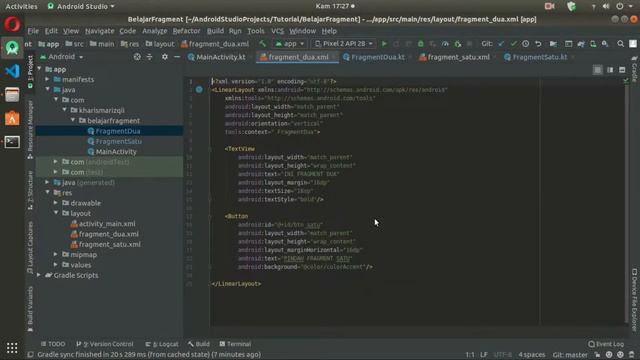Click the layout breadcrumb in navigation bar
Screen dimensions: 640x360
click(x=160, y=44)
